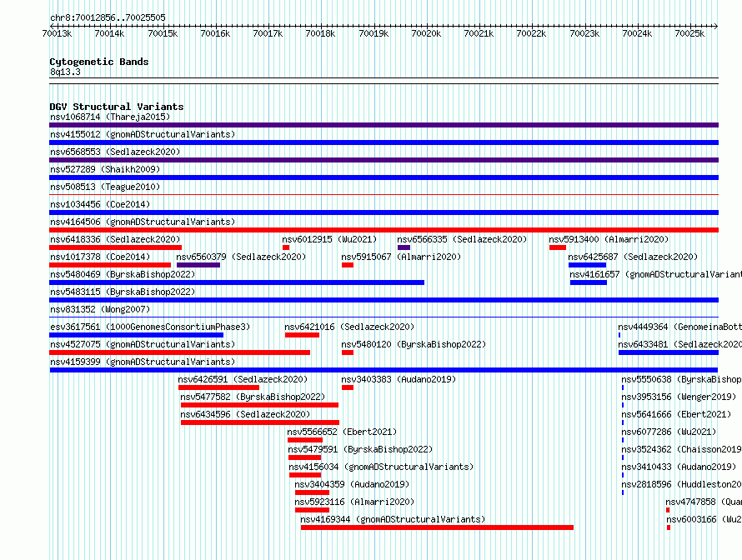Select nsv5479591 (ByrskaBishop2022) label
Screen dimensions: 742x560
coord(360,449)
